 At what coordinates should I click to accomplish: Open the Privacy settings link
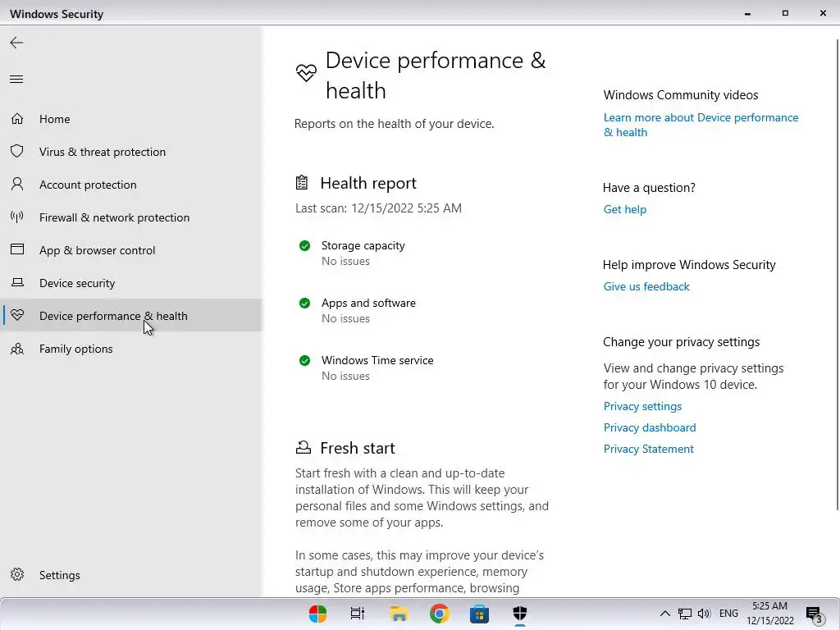642,406
